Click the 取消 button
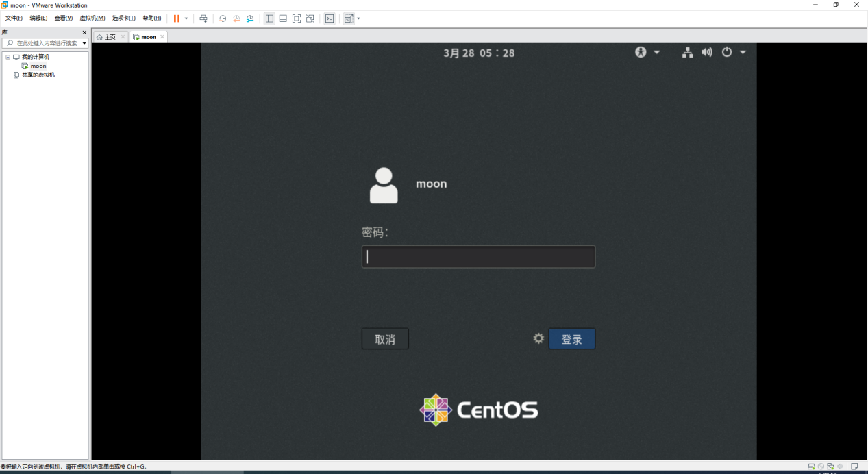Image resolution: width=868 pixels, height=474 pixels. [x=385, y=339]
